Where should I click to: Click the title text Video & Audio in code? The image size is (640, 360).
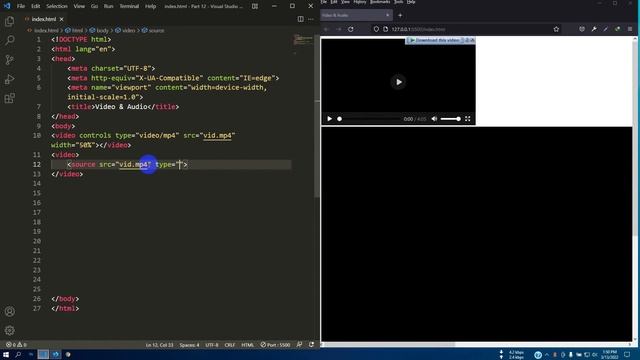click(x=121, y=107)
